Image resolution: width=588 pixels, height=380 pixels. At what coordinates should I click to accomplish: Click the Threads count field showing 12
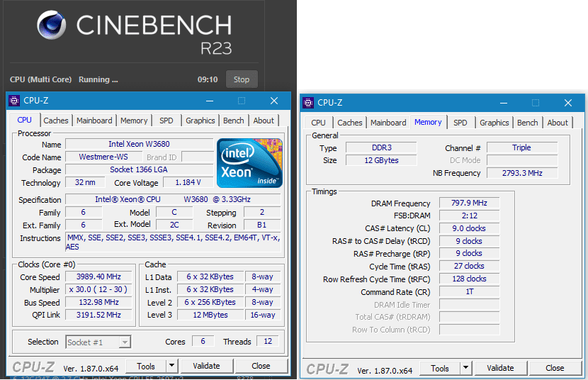[268, 341]
